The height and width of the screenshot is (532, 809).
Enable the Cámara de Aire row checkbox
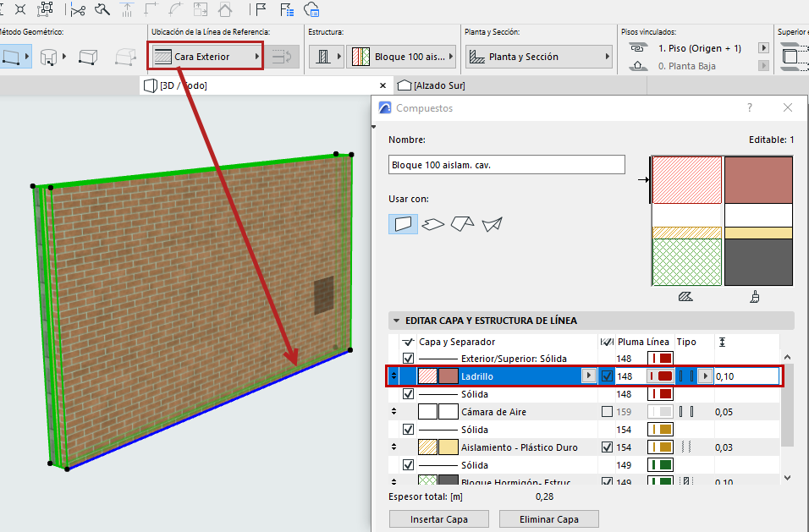click(608, 411)
